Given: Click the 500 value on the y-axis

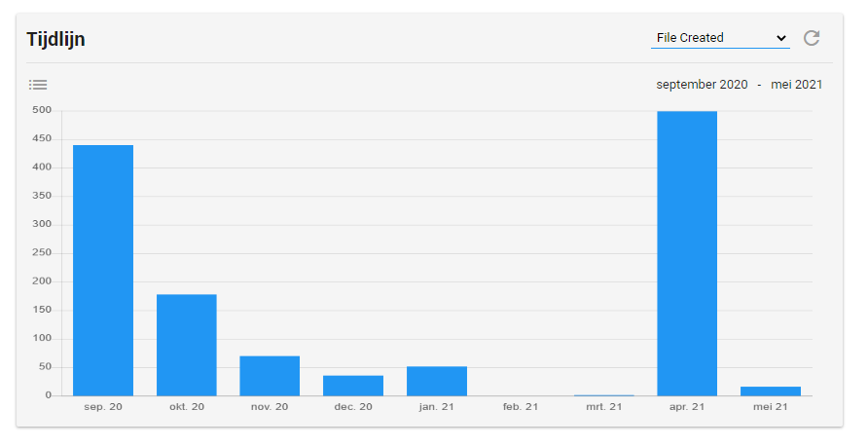Looking at the screenshot, I should [x=41, y=110].
